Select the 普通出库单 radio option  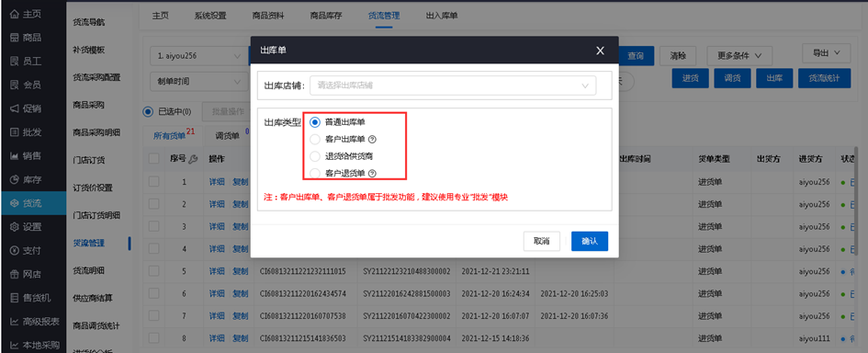pyautogui.click(x=315, y=122)
